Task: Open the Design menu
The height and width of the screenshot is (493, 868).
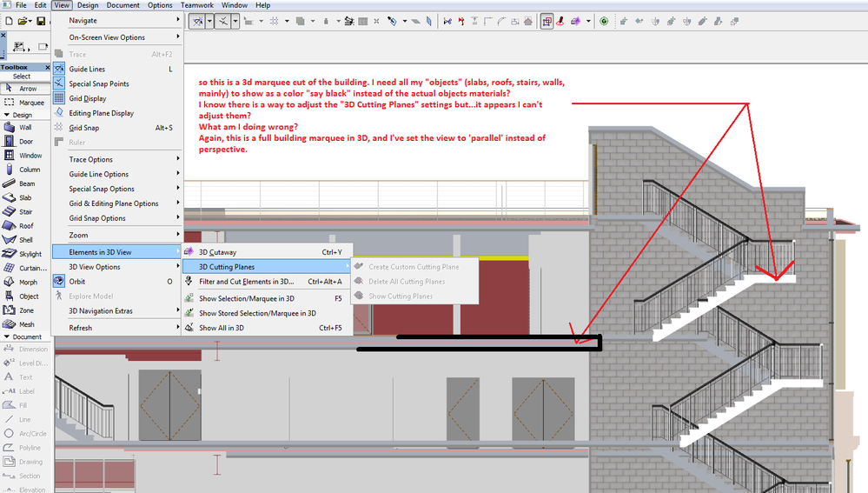Action: pyautogui.click(x=88, y=5)
